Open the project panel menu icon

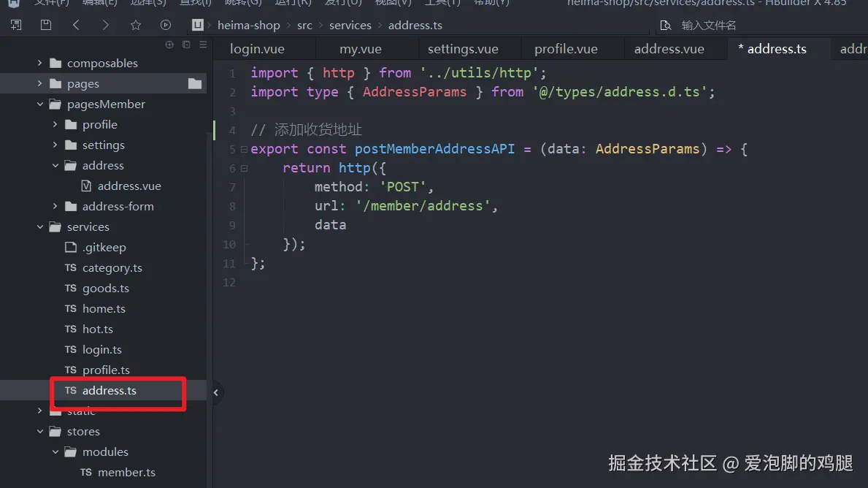coord(203,45)
